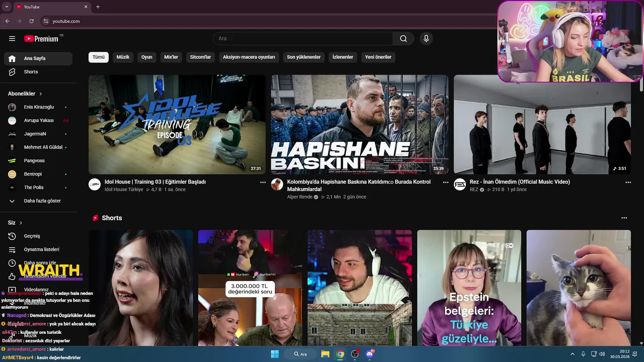Select the Oyun filter chip
The image size is (644, 362).
147,57
